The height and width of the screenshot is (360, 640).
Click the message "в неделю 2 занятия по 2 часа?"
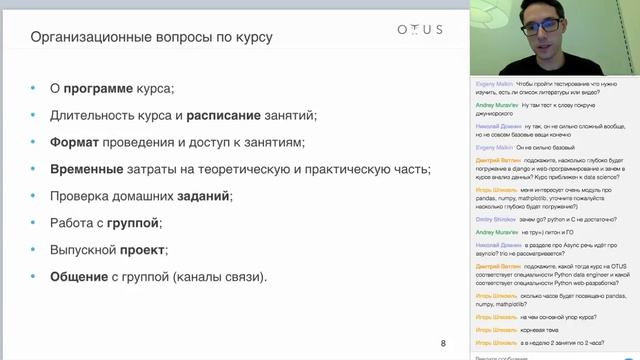(x=540, y=343)
